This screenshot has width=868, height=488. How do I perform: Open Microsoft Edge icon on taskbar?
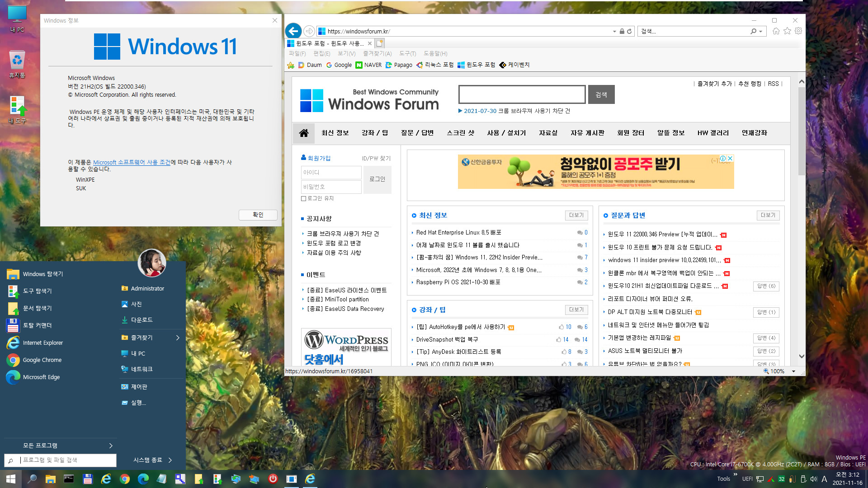point(143,479)
